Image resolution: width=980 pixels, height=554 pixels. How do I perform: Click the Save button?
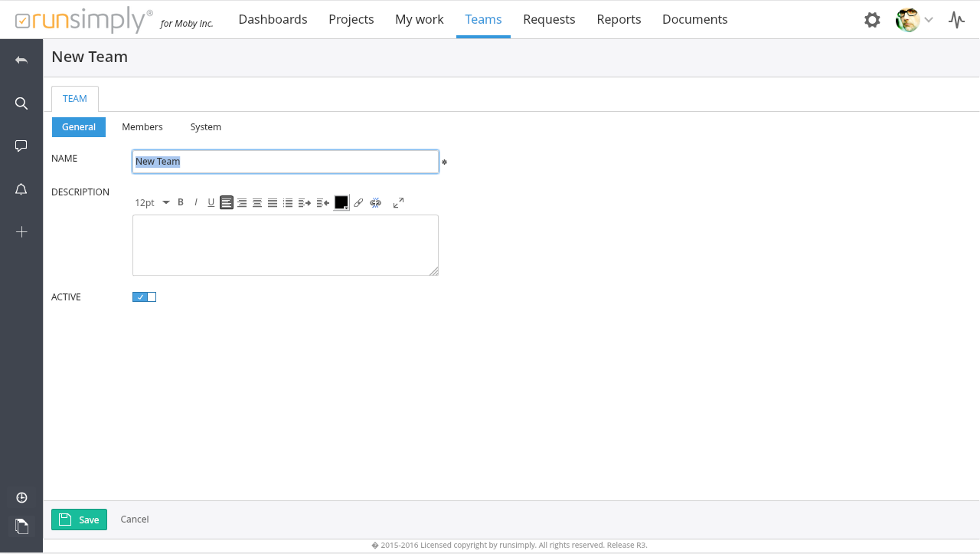click(x=79, y=520)
